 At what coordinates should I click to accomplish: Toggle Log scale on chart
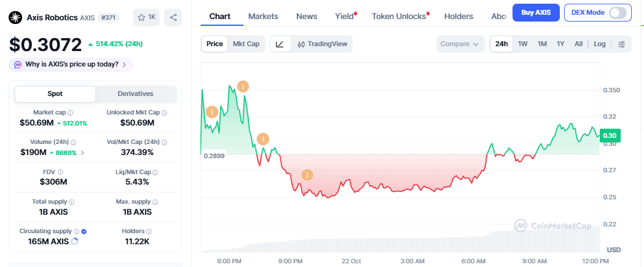(599, 44)
